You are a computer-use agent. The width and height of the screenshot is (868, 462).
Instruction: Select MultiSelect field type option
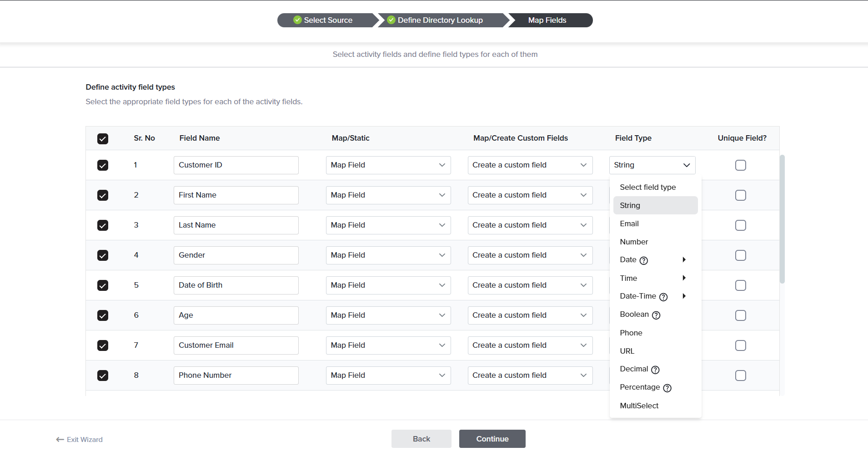639,406
